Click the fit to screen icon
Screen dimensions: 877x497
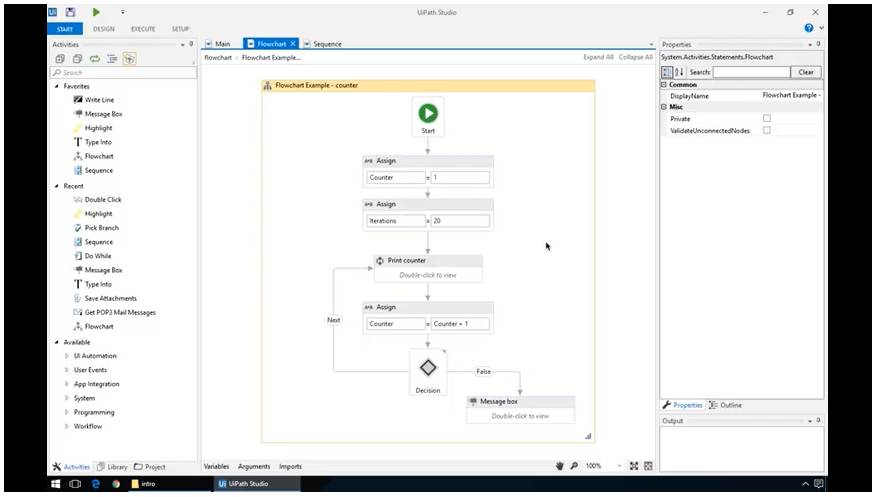click(634, 466)
